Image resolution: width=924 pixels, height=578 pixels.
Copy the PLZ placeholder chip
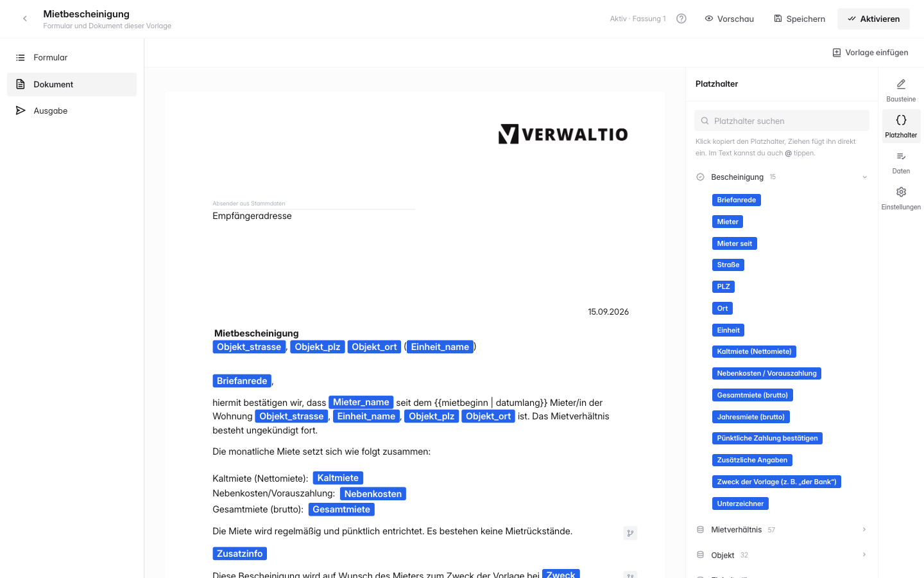click(723, 287)
